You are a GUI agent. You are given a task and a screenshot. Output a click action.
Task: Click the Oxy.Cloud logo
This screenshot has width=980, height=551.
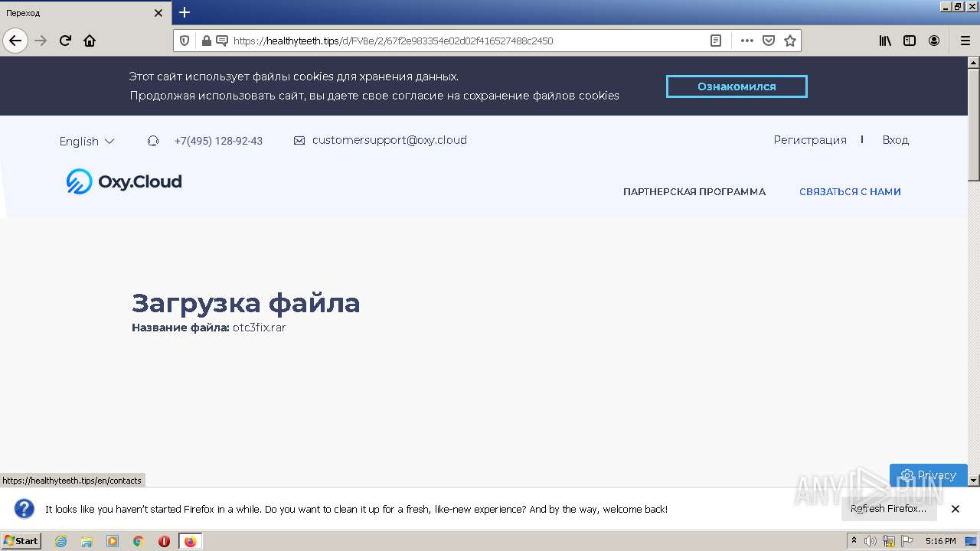click(x=124, y=181)
